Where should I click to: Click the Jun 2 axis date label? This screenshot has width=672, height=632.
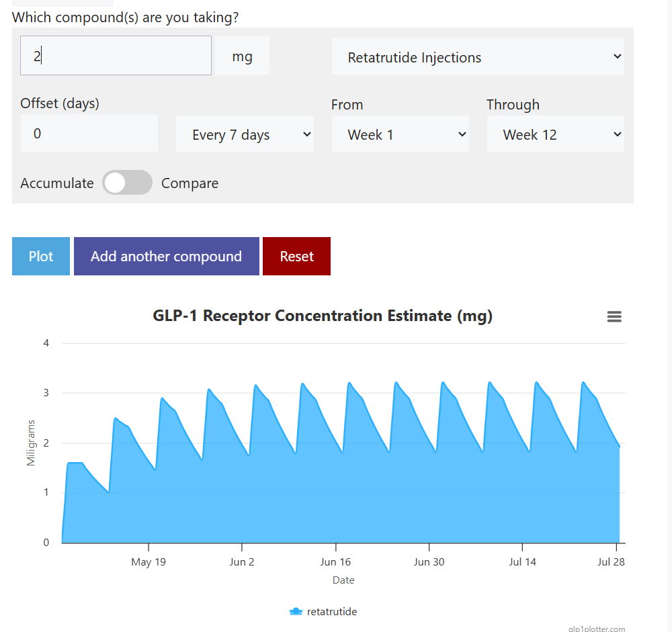click(242, 561)
